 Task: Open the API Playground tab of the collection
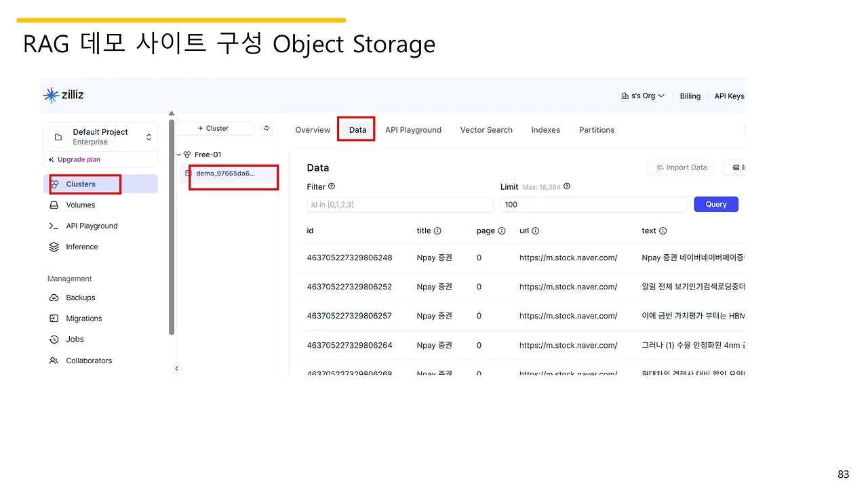point(413,130)
